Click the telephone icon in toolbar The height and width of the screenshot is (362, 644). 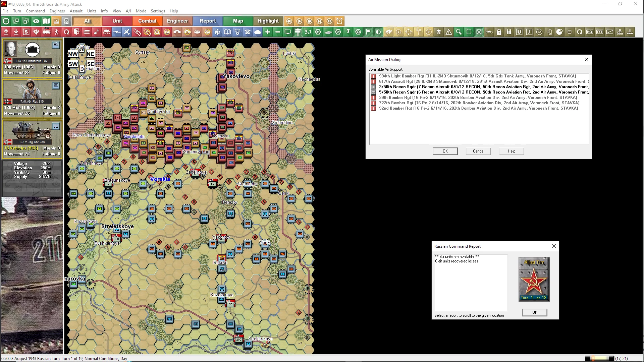(248, 32)
